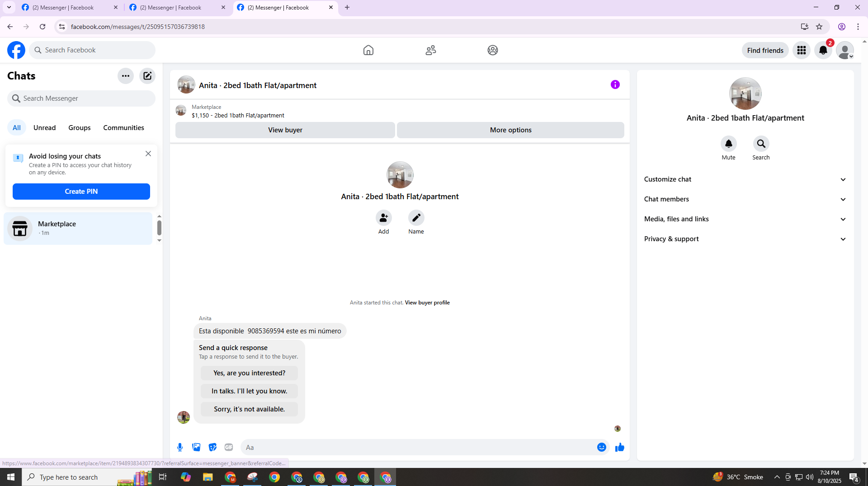Open the Marketplace chat in list
This screenshot has width=868, height=486.
coord(78,229)
